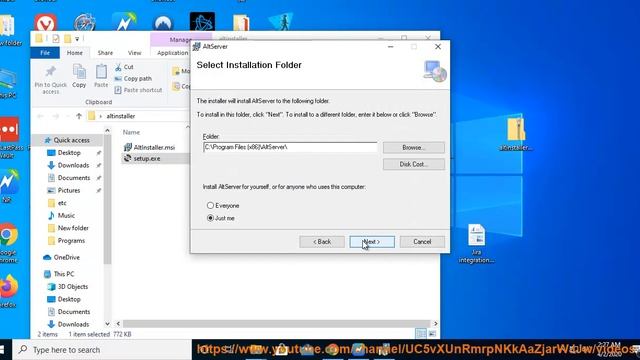Go up one folder level in Explorer
The height and width of the screenshot is (360, 640).
[79, 116]
